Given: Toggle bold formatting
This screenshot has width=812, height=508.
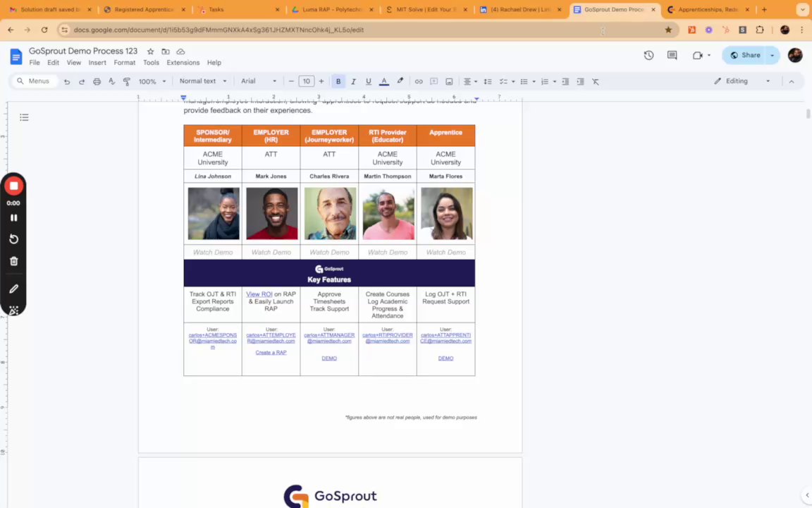Looking at the screenshot, I should 338,81.
